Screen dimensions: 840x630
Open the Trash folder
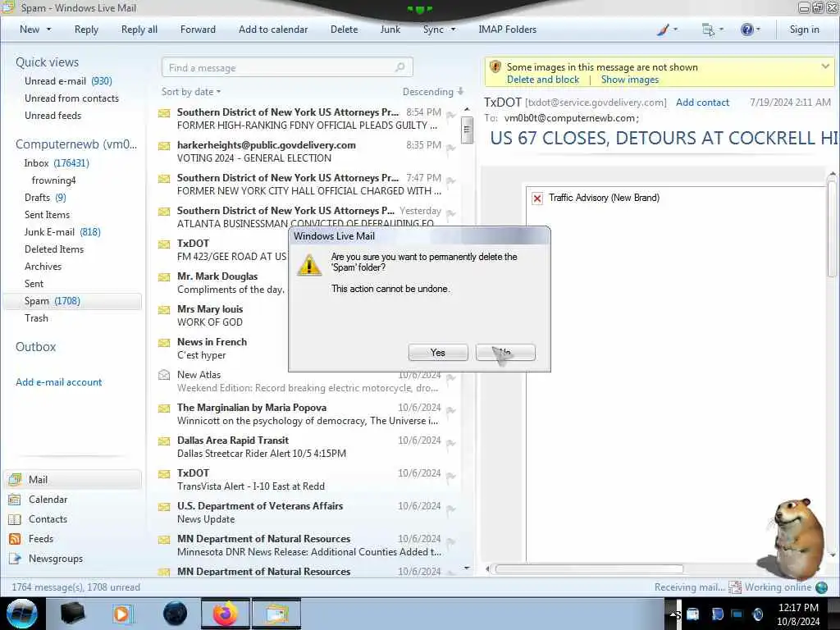[36, 317]
